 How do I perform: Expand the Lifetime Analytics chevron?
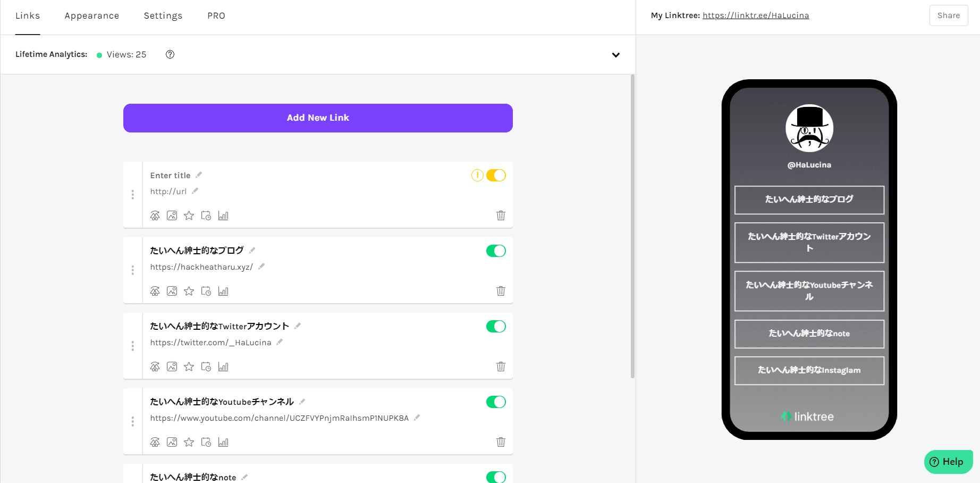click(616, 55)
